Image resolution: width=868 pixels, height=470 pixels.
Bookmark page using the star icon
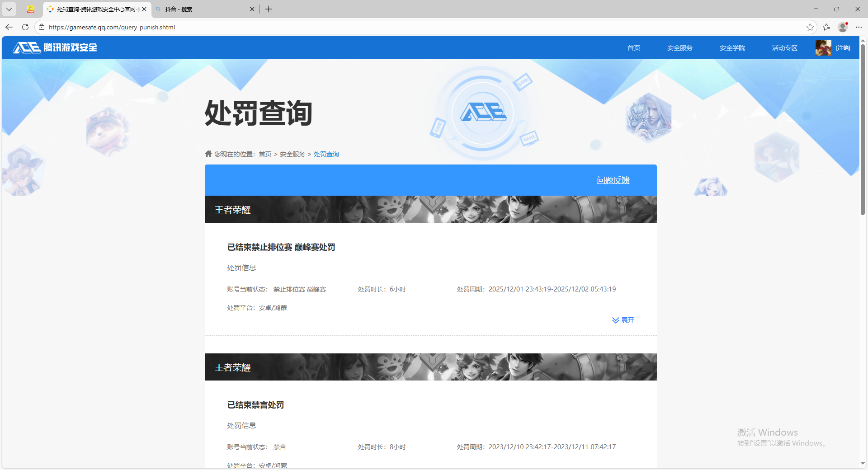pyautogui.click(x=810, y=27)
